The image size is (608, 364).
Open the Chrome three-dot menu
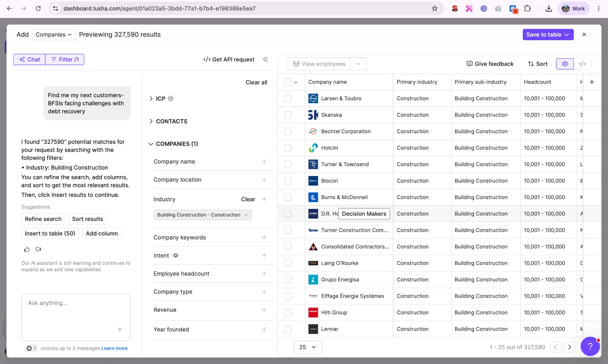tap(598, 9)
